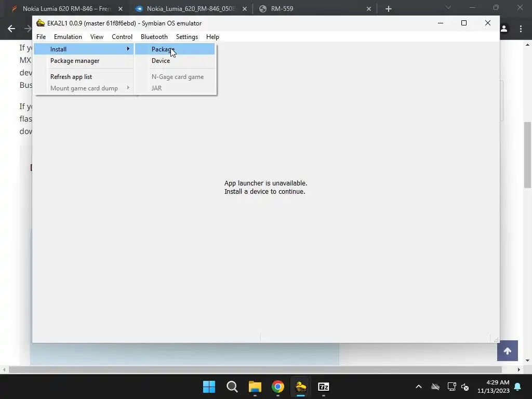Click the OneDrive cloud tray icon
Viewport: 532px width, 399px height.
[435, 387]
